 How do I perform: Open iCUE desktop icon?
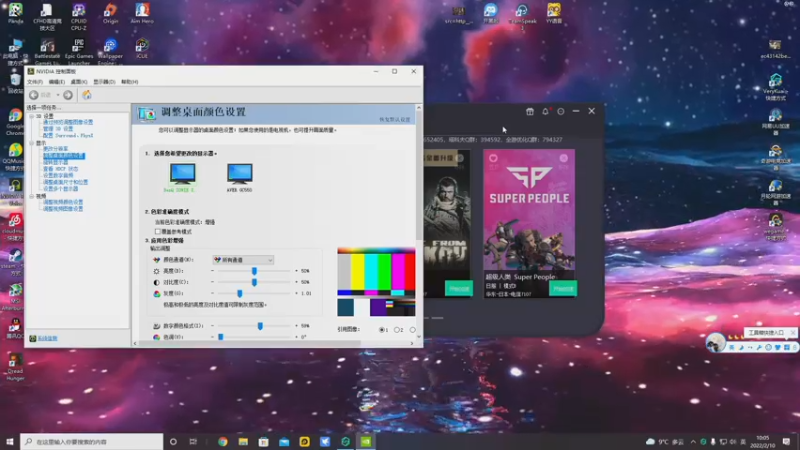click(142, 48)
